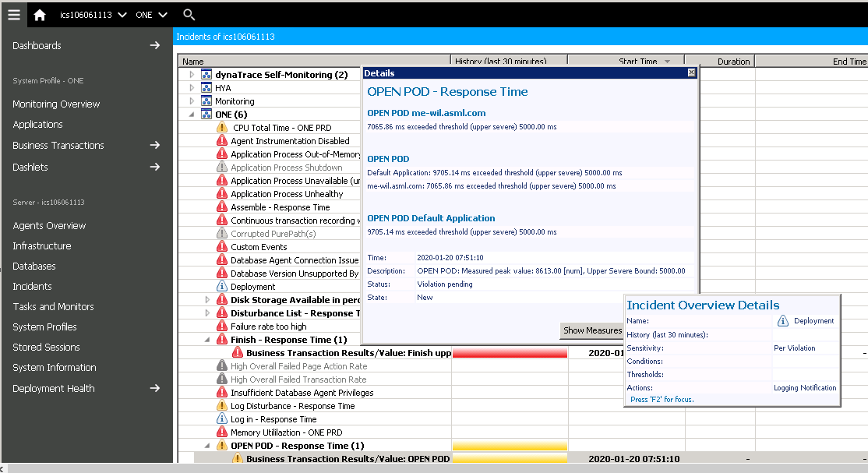Open the hamburger menu icon

[13, 14]
